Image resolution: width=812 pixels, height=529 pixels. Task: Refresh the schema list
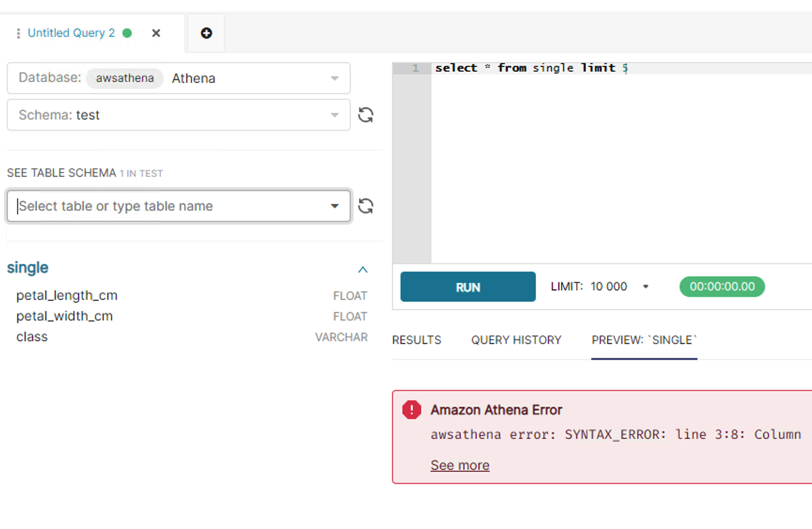tap(366, 115)
